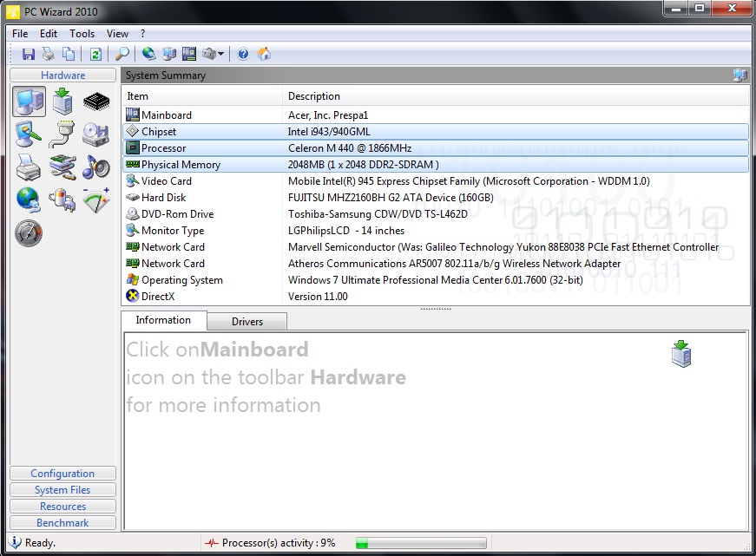Screen dimensions: 756x556
Task: Open the Voltage and temperature meter icon
Action: [96, 200]
